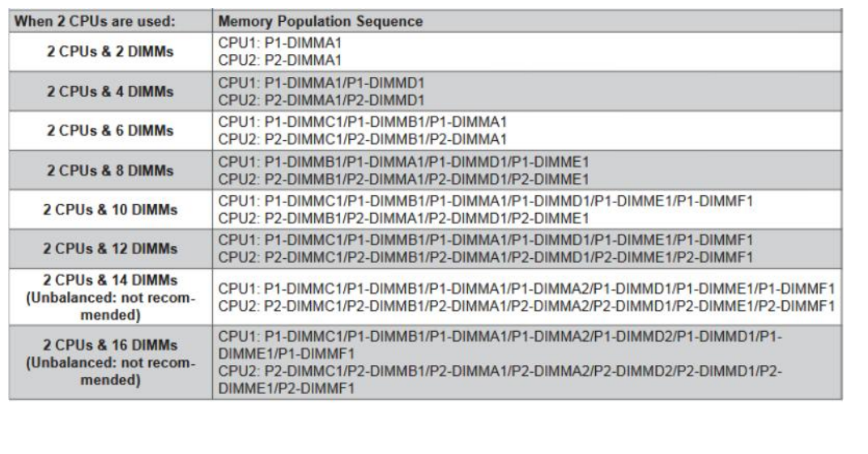Select the CPU2 sequence for 14 DIMMs

tap(527, 303)
